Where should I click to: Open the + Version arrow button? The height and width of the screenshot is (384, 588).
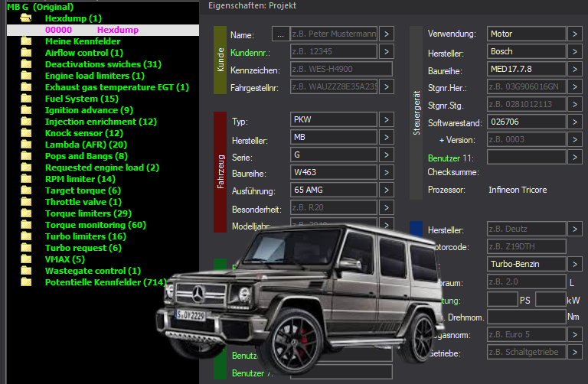point(575,139)
